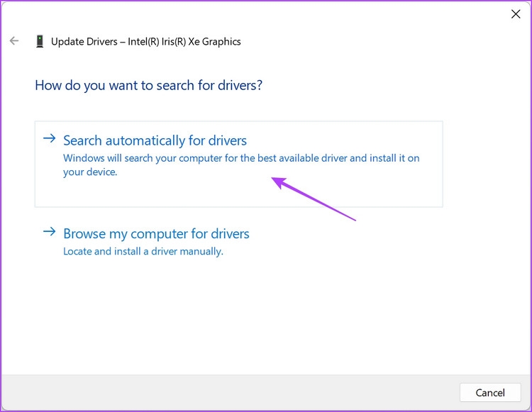Click the device icon beside Update Drivers title
This screenshot has height=412, width=532.
click(x=40, y=41)
